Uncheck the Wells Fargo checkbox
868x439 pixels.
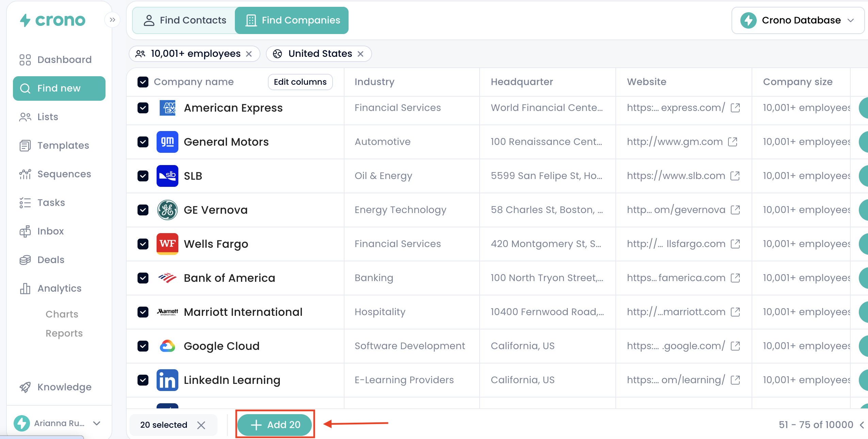click(143, 244)
